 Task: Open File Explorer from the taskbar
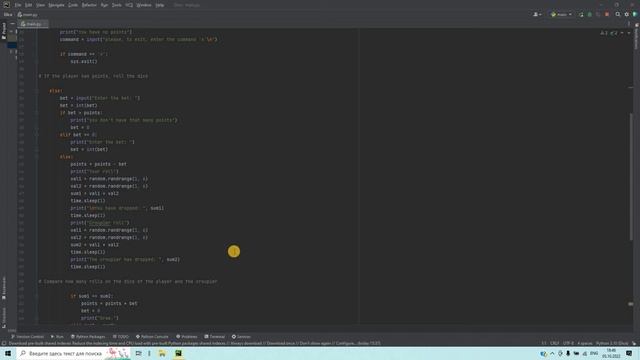(x=162, y=353)
